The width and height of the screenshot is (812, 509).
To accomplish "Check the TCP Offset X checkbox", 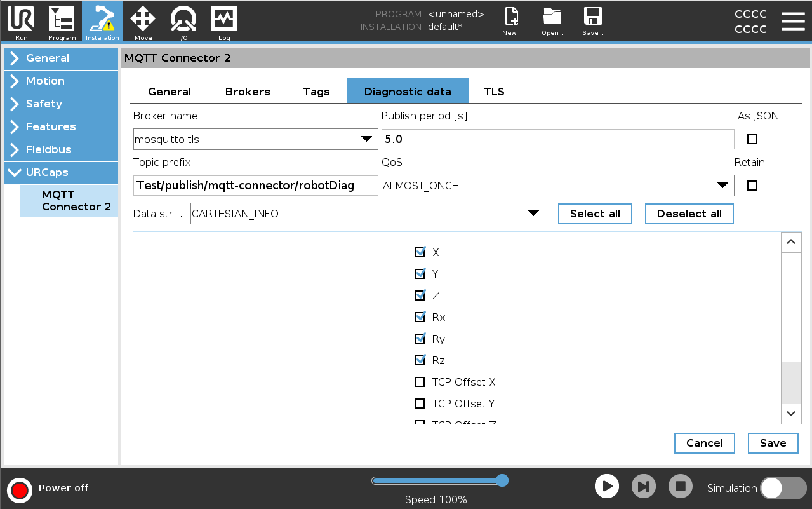I will pos(420,382).
